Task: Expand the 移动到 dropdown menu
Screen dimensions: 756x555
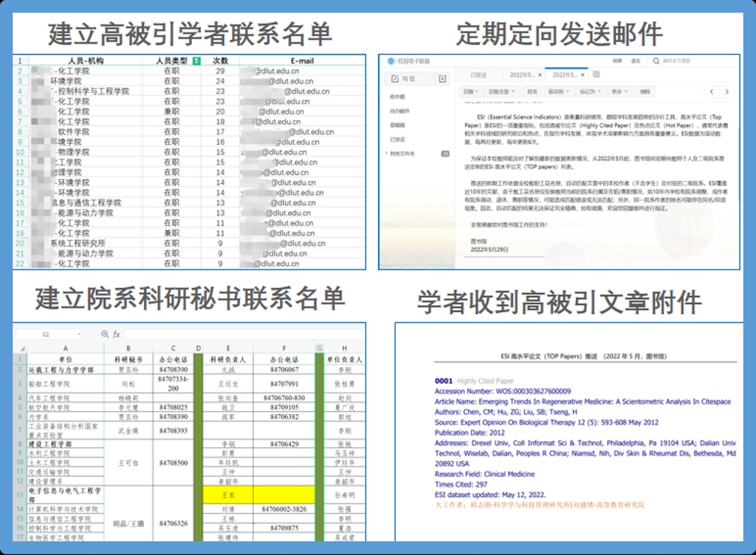Action: pyautogui.click(x=557, y=92)
